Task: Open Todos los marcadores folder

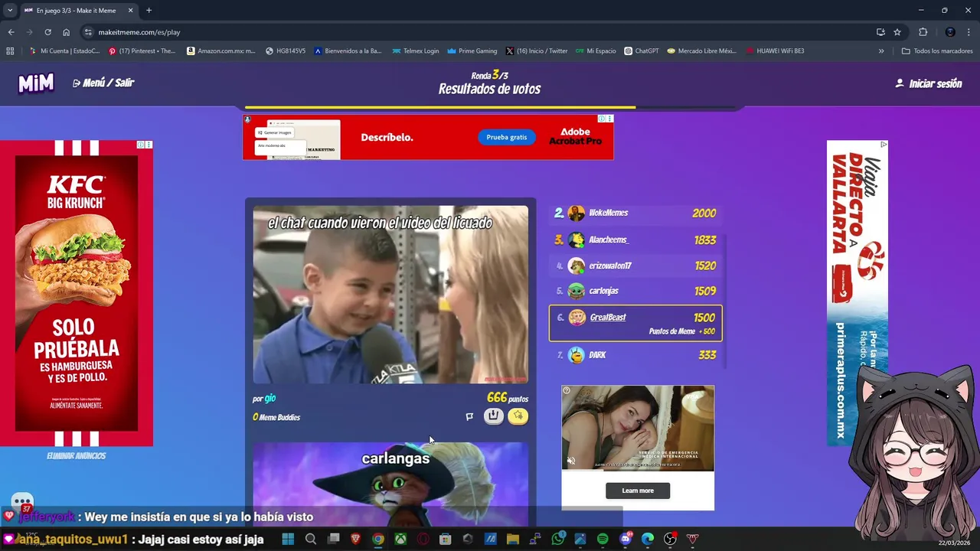Action: pos(937,51)
